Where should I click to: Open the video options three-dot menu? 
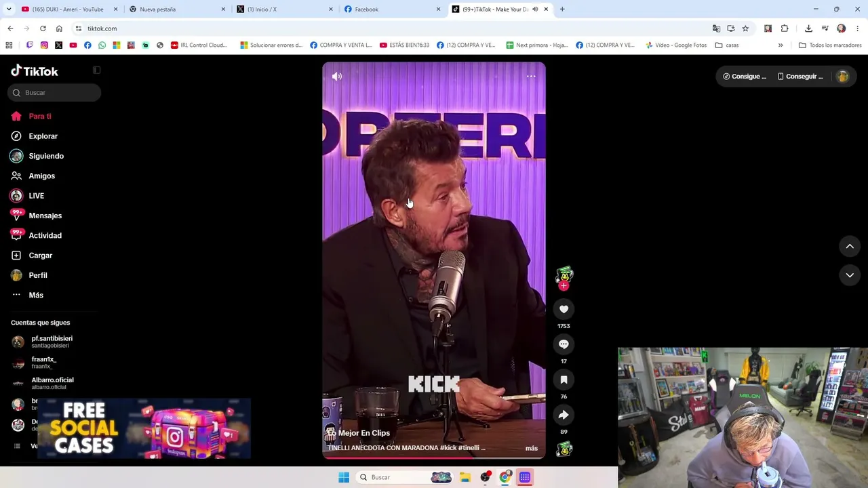tap(531, 77)
